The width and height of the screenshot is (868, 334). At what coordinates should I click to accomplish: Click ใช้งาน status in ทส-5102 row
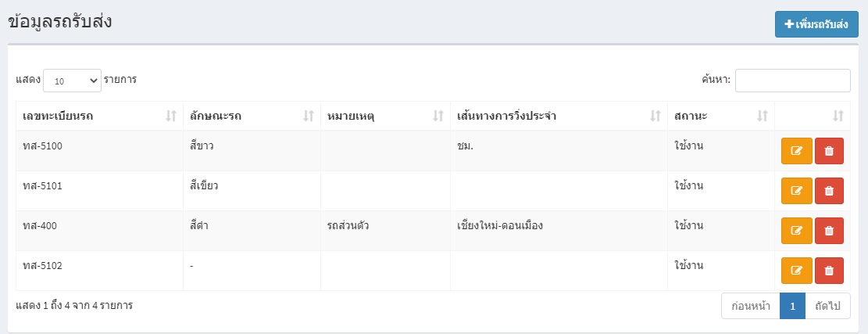(x=688, y=266)
